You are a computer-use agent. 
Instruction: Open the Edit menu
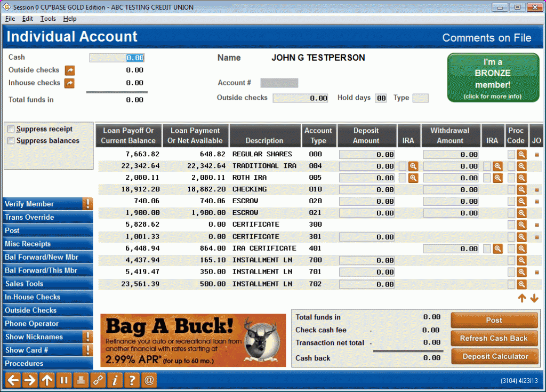pos(28,19)
